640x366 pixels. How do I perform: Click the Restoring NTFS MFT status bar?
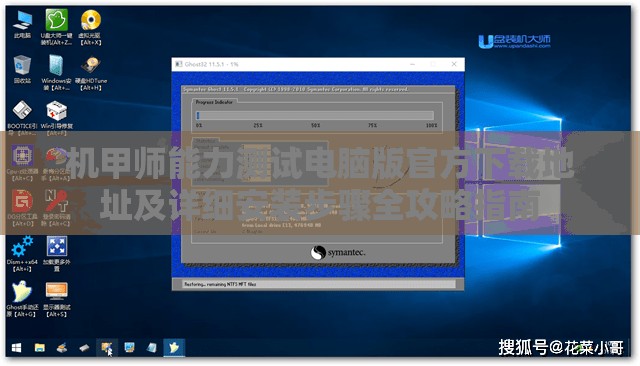point(319,284)
